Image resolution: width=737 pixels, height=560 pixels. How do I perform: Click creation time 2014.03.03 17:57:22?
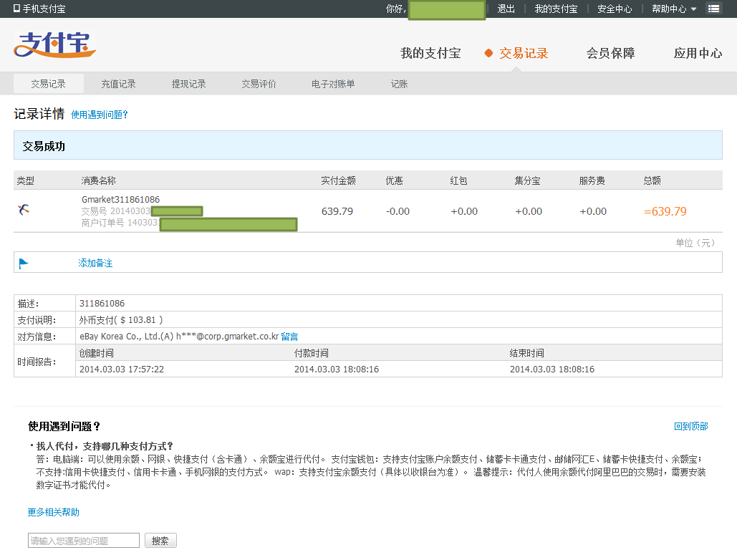(122, 370)
